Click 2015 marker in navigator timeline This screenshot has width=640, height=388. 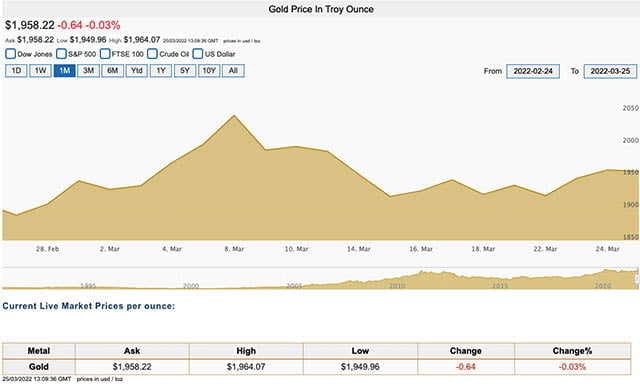[x=500, y=286]
